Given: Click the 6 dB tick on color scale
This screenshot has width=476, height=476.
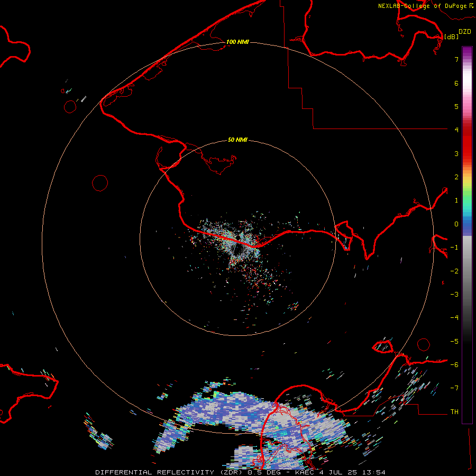Looking at the screenshot, I should tap(456, 83).
